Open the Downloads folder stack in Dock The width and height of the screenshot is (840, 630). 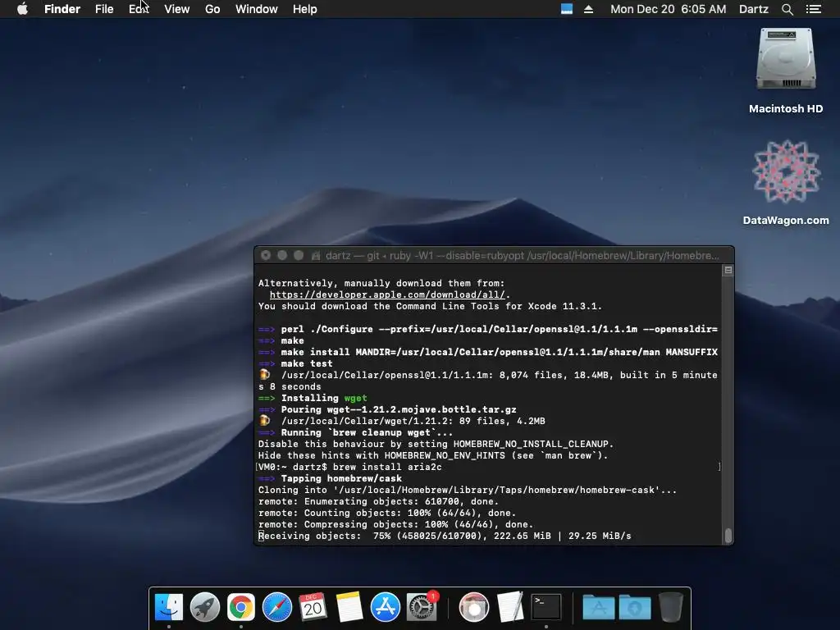pyautogui.click(x=635, y=607)
